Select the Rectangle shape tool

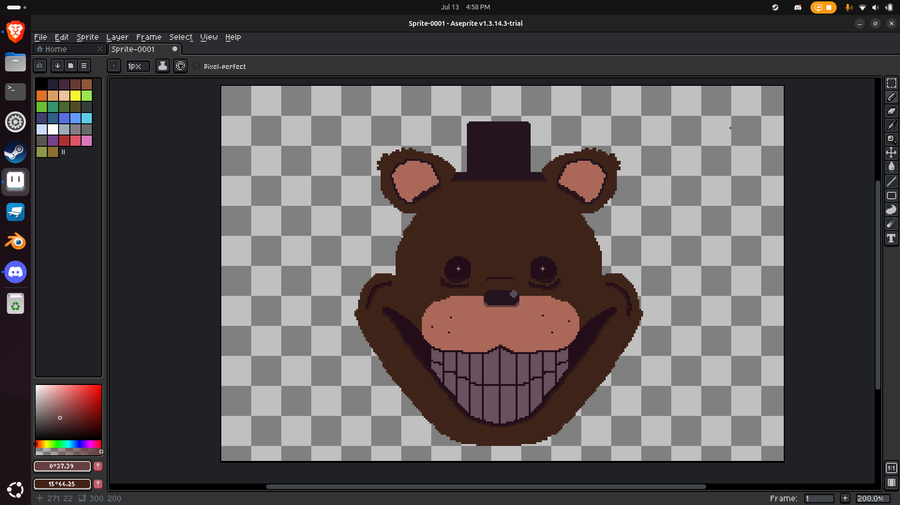pos(891,196)
